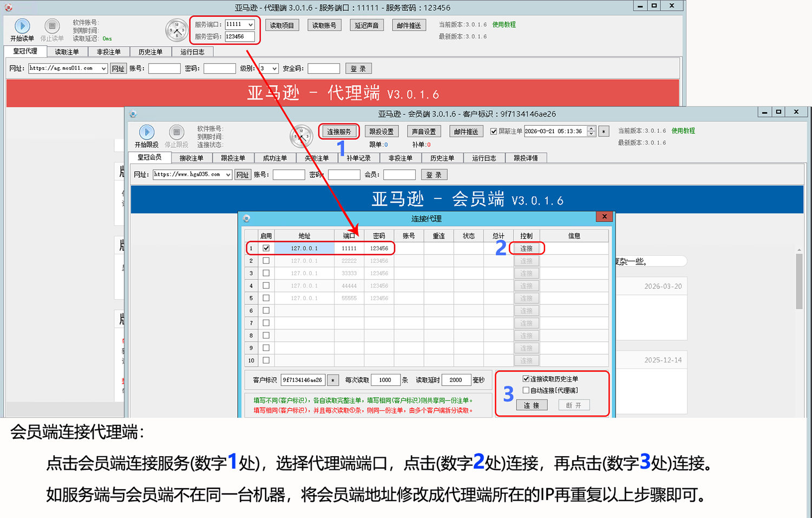This screenshot has height=518, width=812.
Task: Close the 连接代理 dialog with red X
Action: point(604,217)
